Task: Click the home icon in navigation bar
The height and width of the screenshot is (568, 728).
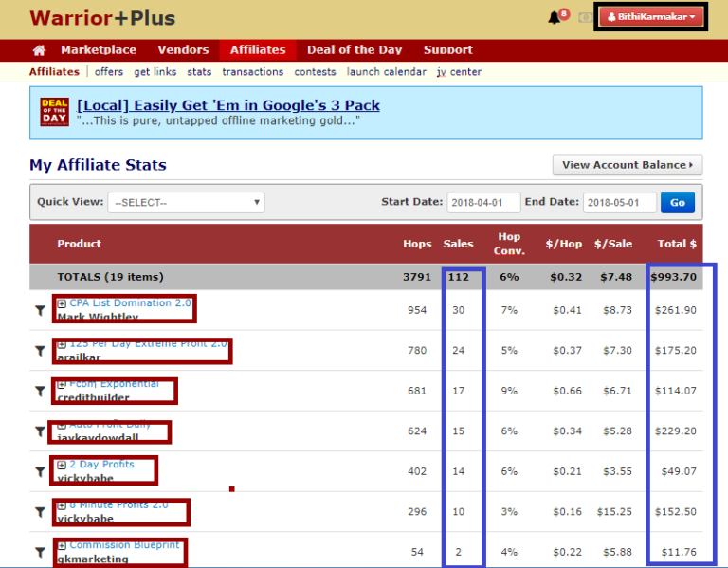Action: [x=39, y=50]
